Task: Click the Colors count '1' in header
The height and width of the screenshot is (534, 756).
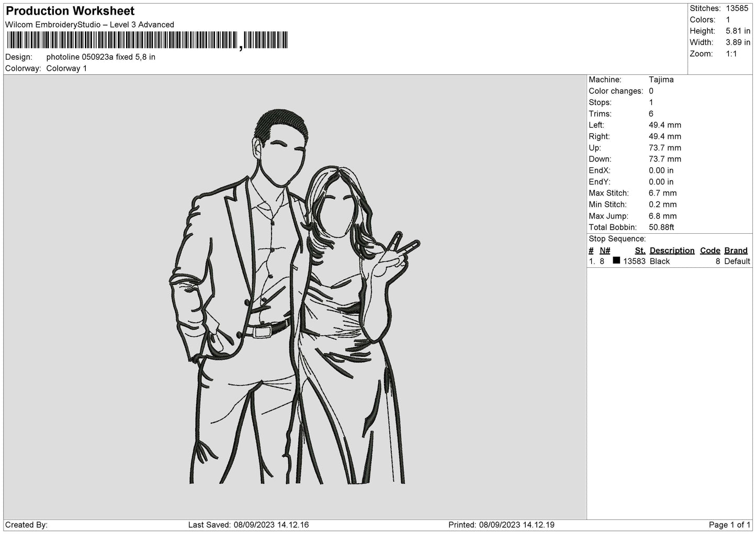Action: click(x=728, y=20)
